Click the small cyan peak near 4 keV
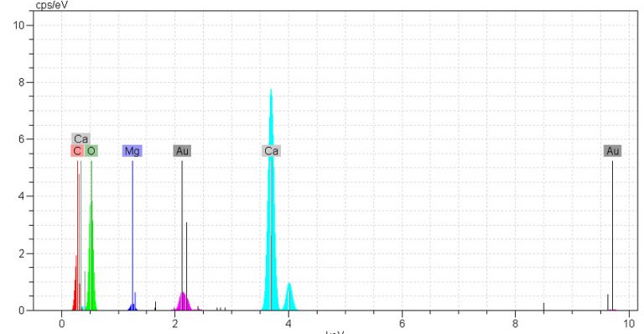Viewport: 644px width, 334px height. (289, 297)
